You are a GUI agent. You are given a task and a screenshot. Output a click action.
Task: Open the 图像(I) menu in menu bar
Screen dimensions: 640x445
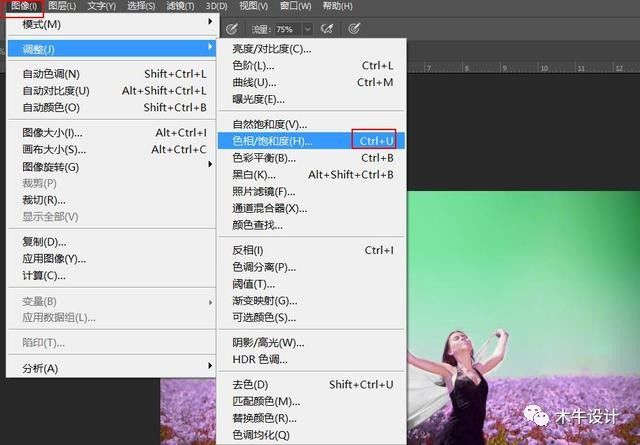click(24, 6)
